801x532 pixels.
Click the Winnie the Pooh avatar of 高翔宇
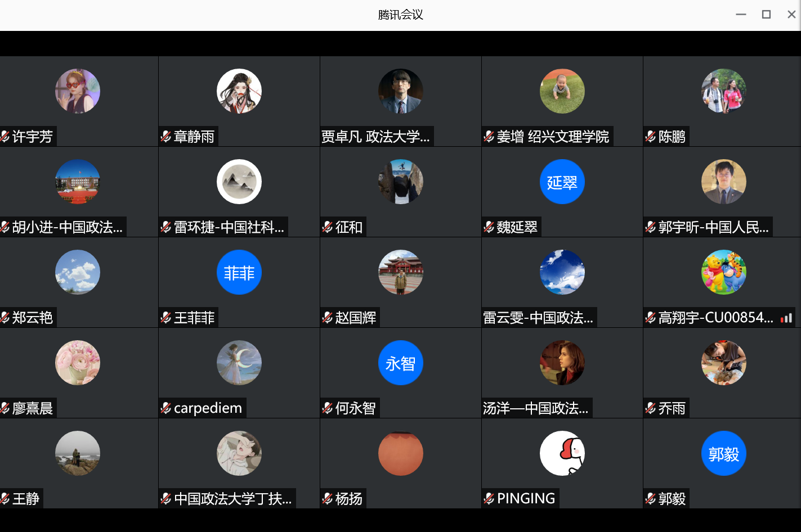point(723,272)
